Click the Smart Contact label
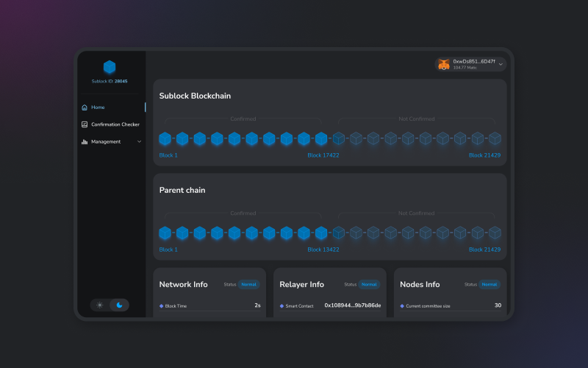Image resolution: width=588 pixels, height=368 pixels. (x=299, y=306)
